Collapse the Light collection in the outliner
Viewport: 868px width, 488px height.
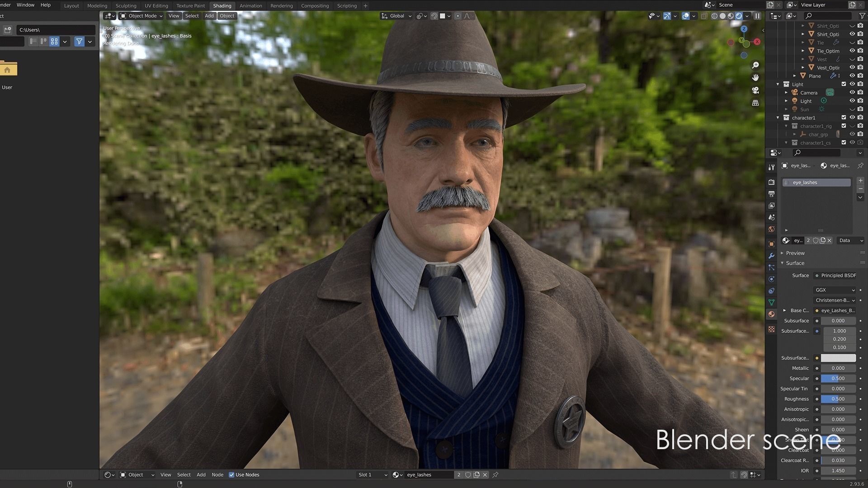[x=778, y=84]
